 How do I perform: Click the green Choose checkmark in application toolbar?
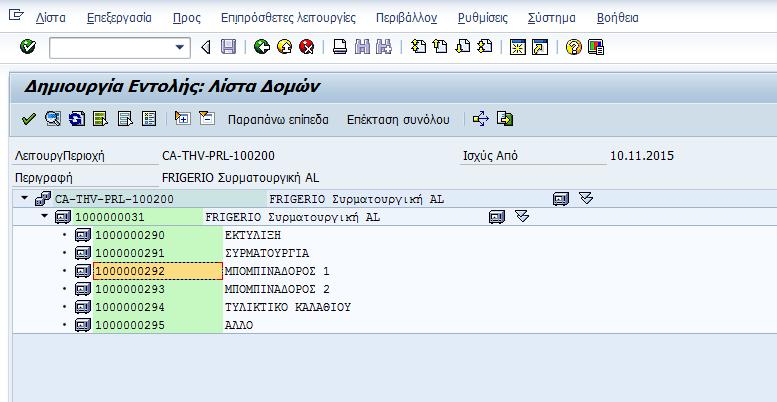click(x=29, y=119)
